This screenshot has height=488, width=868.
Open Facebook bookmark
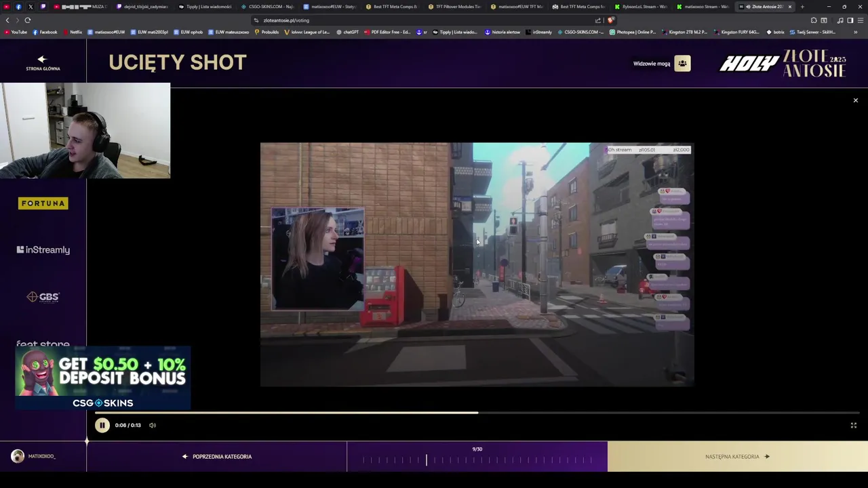pyautogui.click(x=45, y=32)
